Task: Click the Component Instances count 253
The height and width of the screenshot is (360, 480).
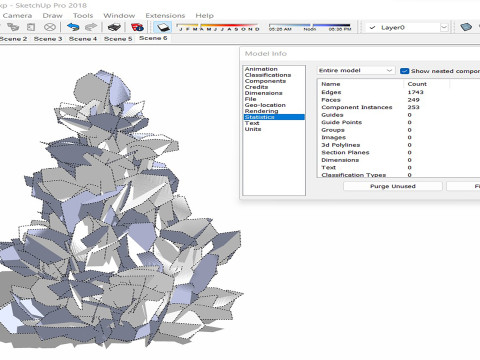Action: pos(413,107)
